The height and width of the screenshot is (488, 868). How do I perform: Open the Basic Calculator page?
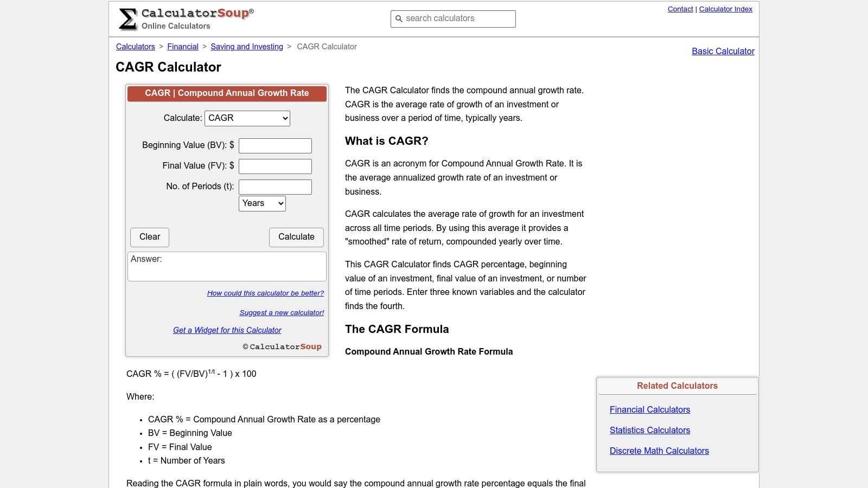(x=723, y=52)
